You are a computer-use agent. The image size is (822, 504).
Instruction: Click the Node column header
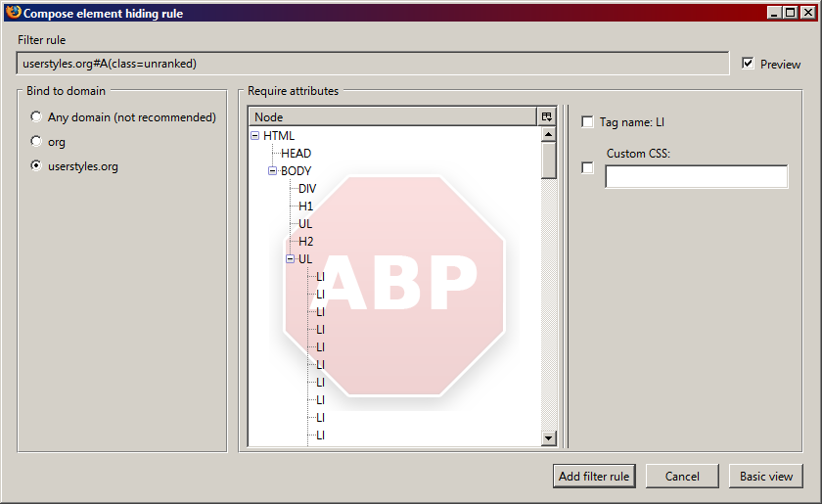click(393, 116)
